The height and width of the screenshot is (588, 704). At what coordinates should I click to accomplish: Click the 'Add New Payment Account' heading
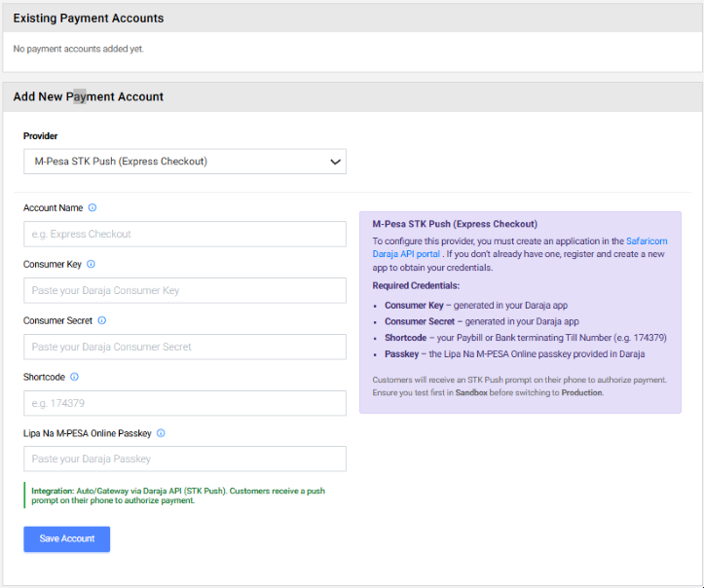(89, 97)
